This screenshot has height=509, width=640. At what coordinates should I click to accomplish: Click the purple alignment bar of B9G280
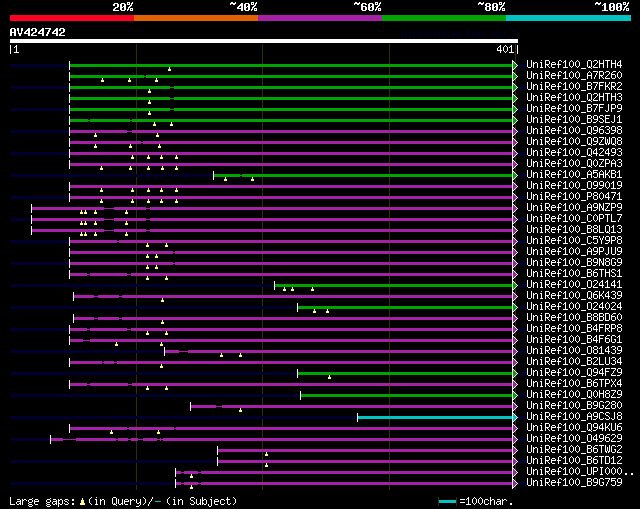(x=351, y=407)
